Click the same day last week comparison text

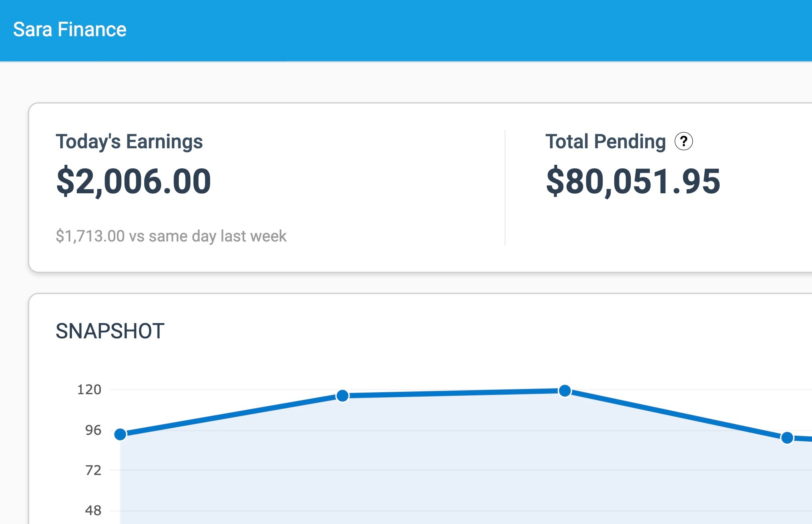coord(171,236)
